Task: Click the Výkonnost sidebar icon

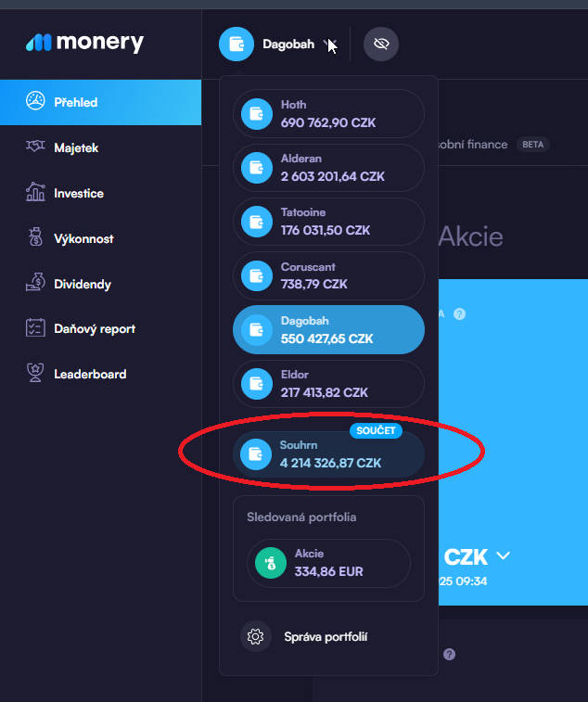Action: (36, 238)
